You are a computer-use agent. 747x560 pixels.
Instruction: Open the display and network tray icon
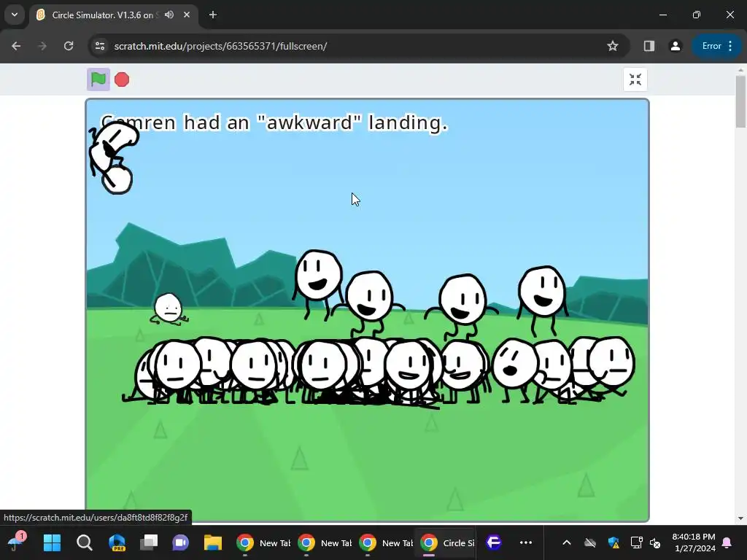(636, 542)
